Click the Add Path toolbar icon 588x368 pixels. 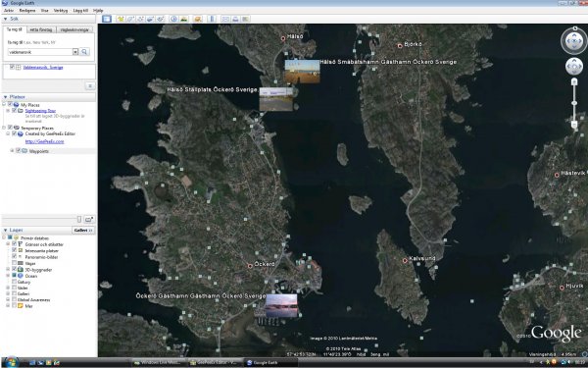tap(140, 19)
